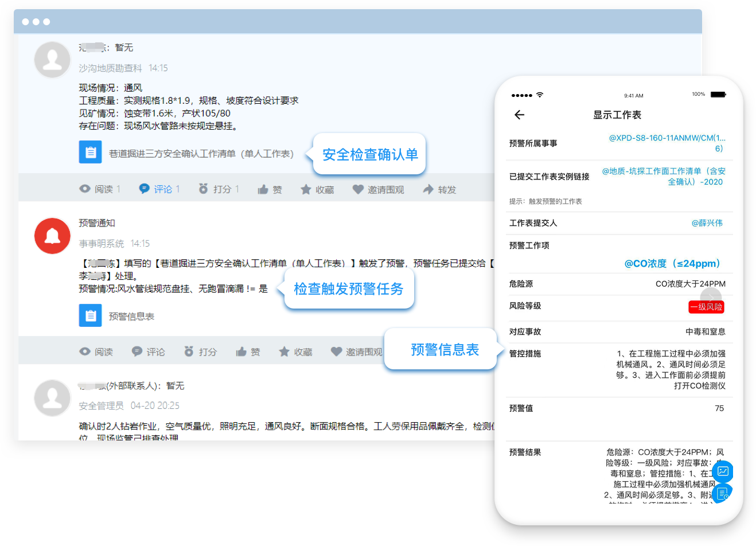Like the 预警通知 post with 赞

[248, 352]
